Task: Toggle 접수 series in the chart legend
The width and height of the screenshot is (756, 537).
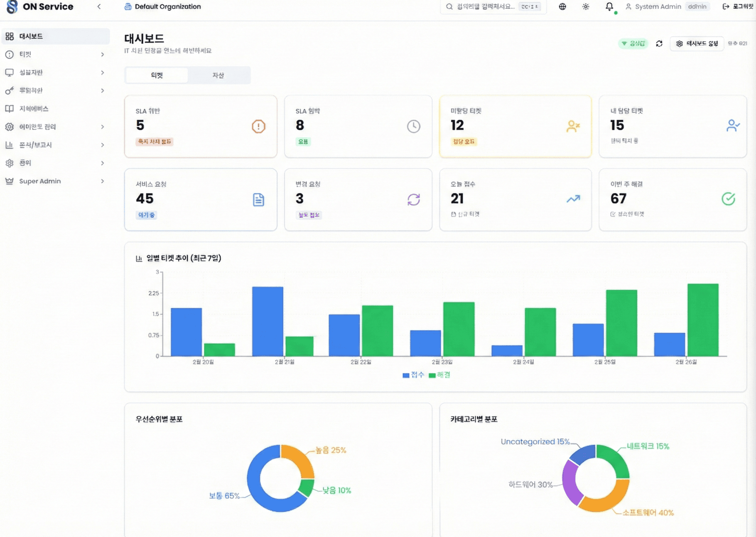Action: (x=413, y=375)
